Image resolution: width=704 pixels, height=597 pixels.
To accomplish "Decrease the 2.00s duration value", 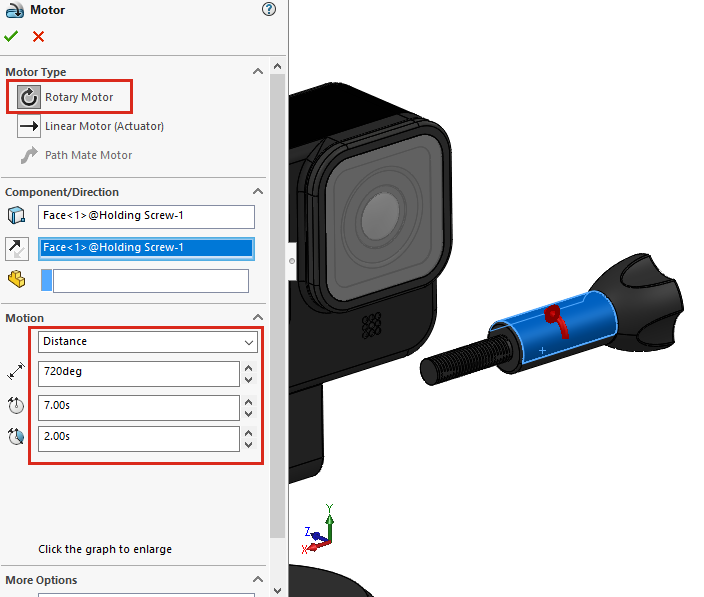I will click(x=248, y=445).
